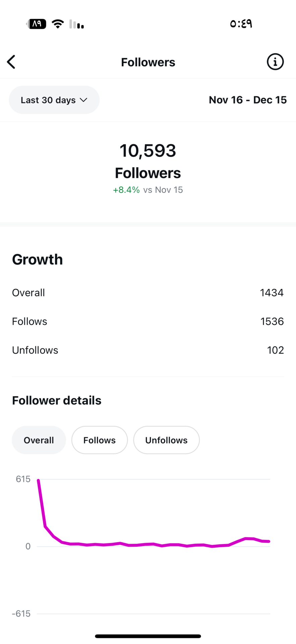Switch chart to the Follows chip

pyautogui.click(x=100, y=440)
